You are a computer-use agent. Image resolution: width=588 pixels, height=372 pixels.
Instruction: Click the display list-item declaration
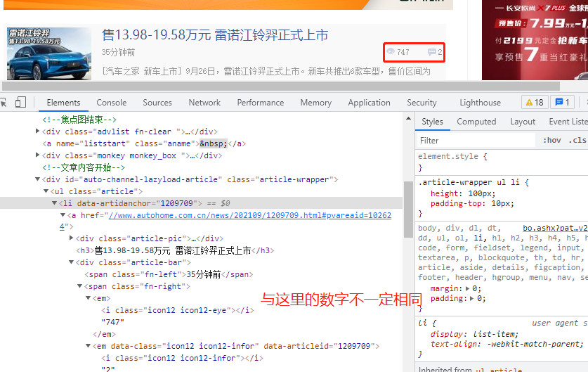tap(474, 334)
